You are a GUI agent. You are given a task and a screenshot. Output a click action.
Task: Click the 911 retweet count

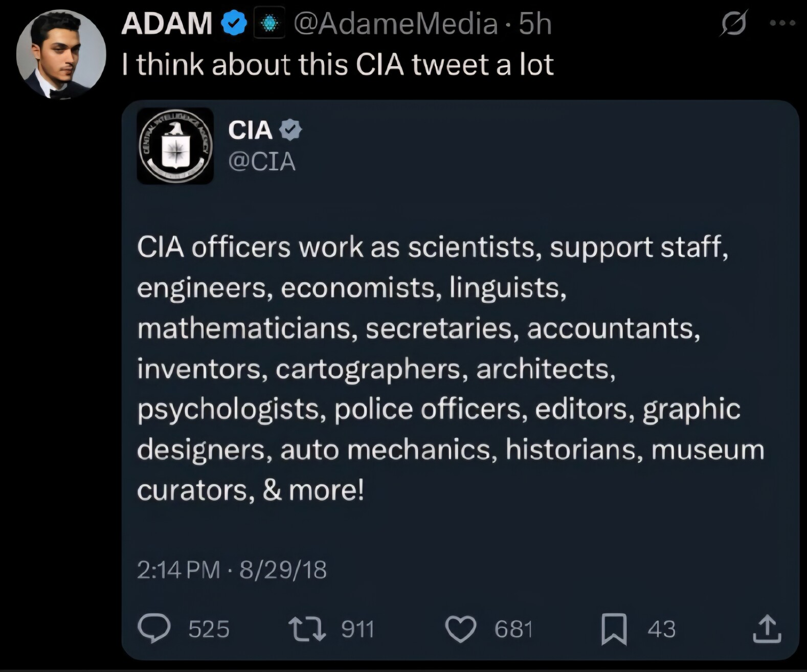coord(358,629)
